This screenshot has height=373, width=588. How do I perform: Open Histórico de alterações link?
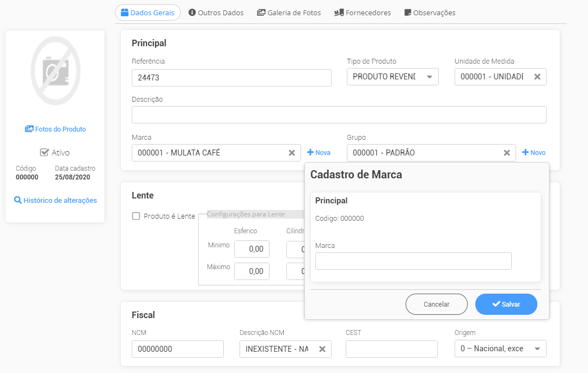pyautogui.click(x=56, y=200)
